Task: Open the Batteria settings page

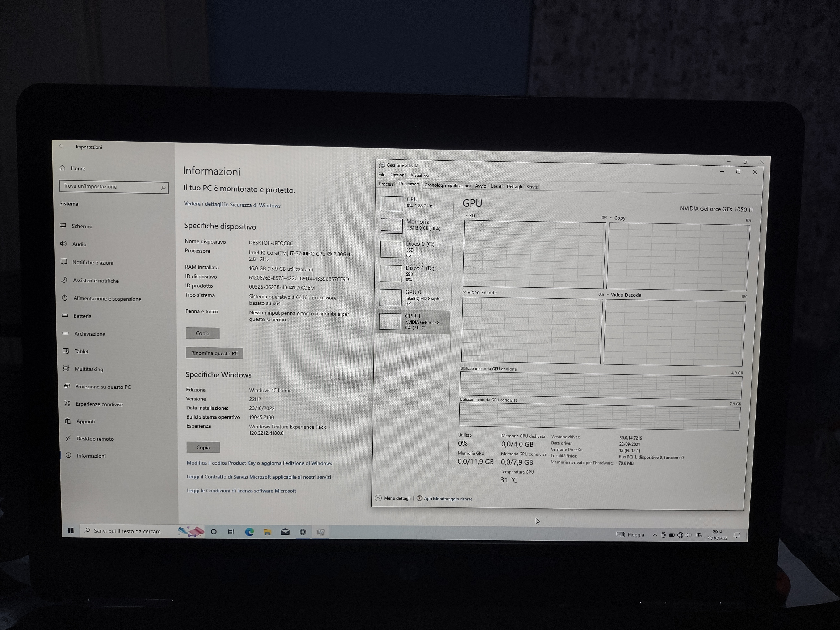Action: click(82, 316)
